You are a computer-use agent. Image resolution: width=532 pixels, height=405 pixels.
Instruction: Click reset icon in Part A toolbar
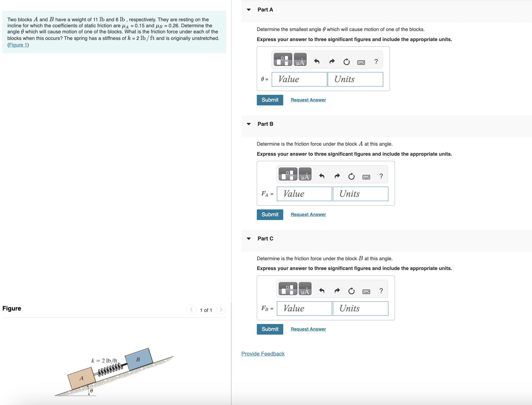pos(347,62)
